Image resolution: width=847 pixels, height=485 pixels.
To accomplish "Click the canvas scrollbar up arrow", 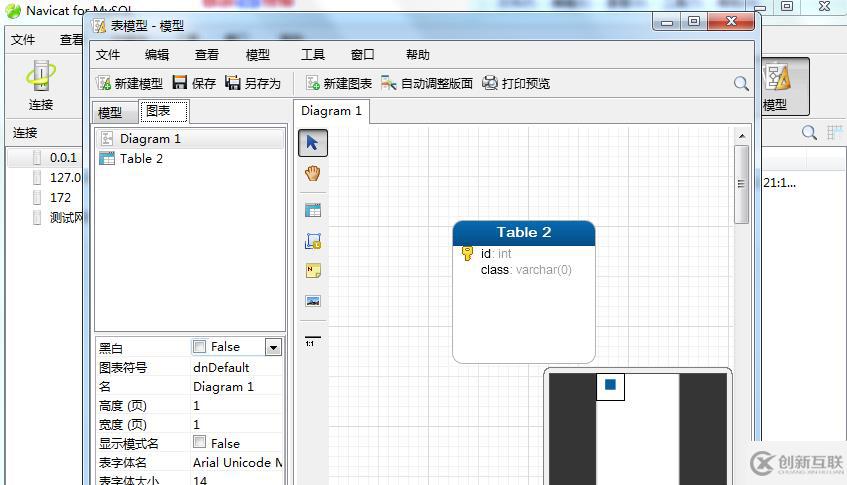I will [742, 136].
